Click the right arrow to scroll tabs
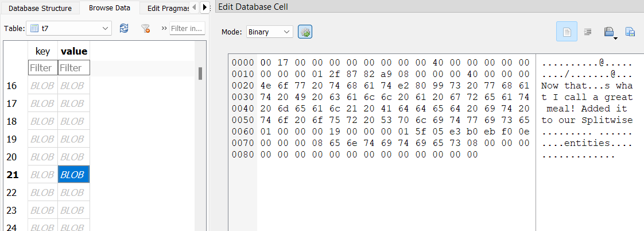This screenshot has height=231, width=644. [x=204, y=7]
